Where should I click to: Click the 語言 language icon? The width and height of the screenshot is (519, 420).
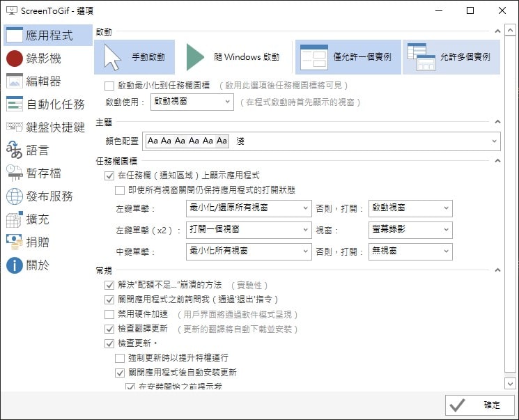[x=15, y=150]
